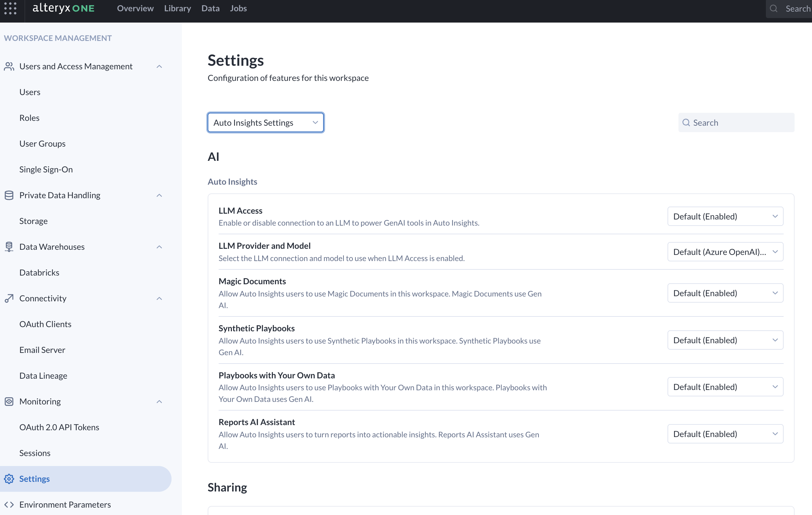Click the Settings gear icon in sidebar
812x515 pixels.
point(9,479)
